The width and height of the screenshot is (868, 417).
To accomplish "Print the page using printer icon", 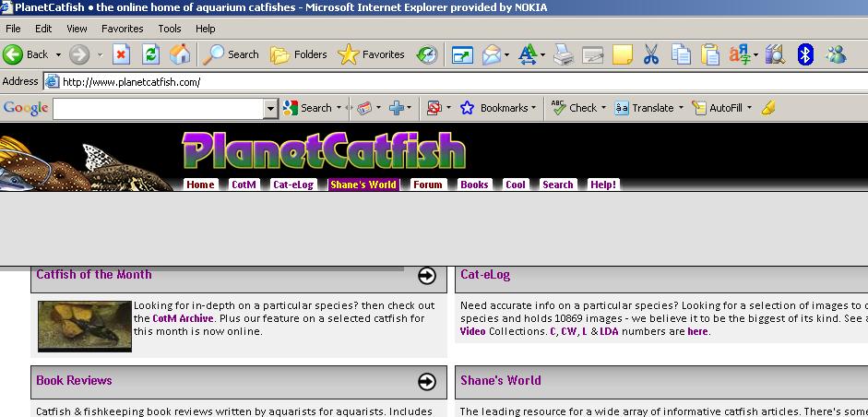I will pos(564,54).
